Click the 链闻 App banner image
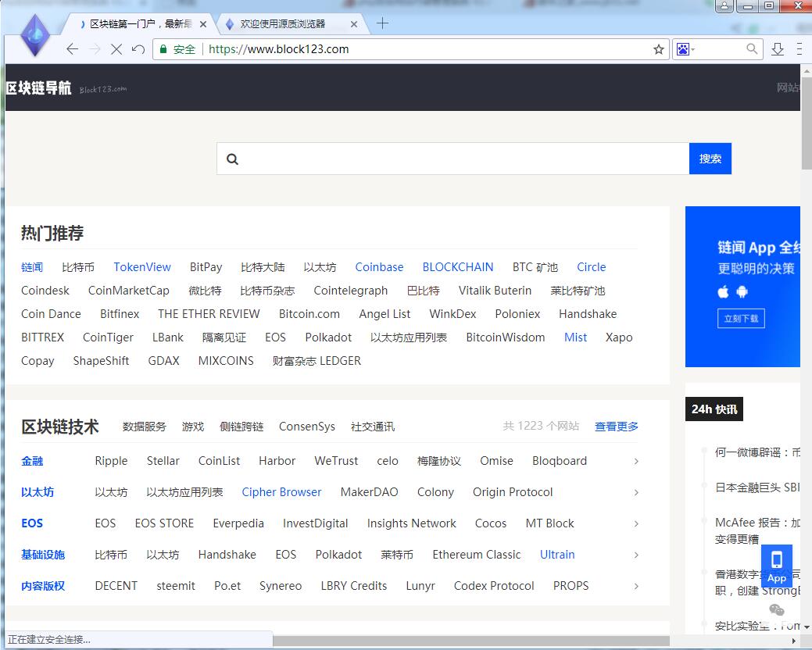The image size is (812, 650). tap(742, 287)
